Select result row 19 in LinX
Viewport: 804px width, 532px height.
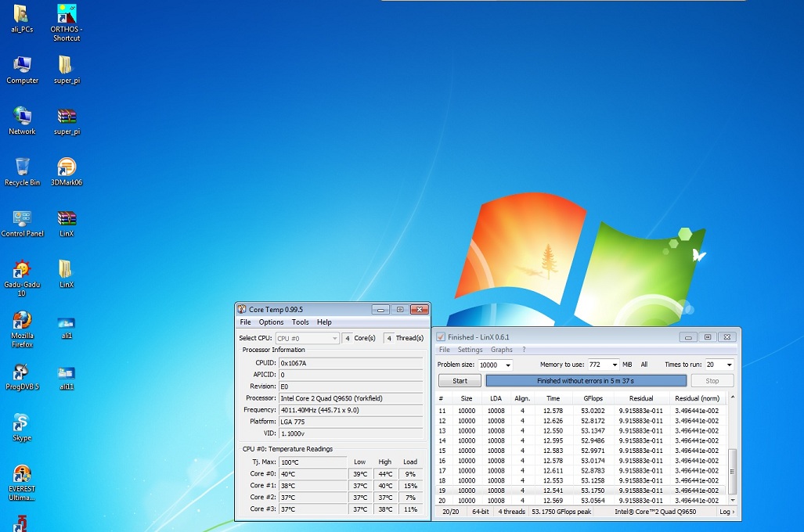(581, 491)
